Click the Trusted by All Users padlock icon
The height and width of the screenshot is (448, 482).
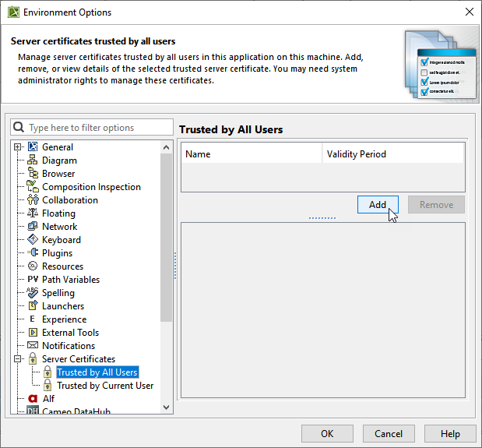47,372
